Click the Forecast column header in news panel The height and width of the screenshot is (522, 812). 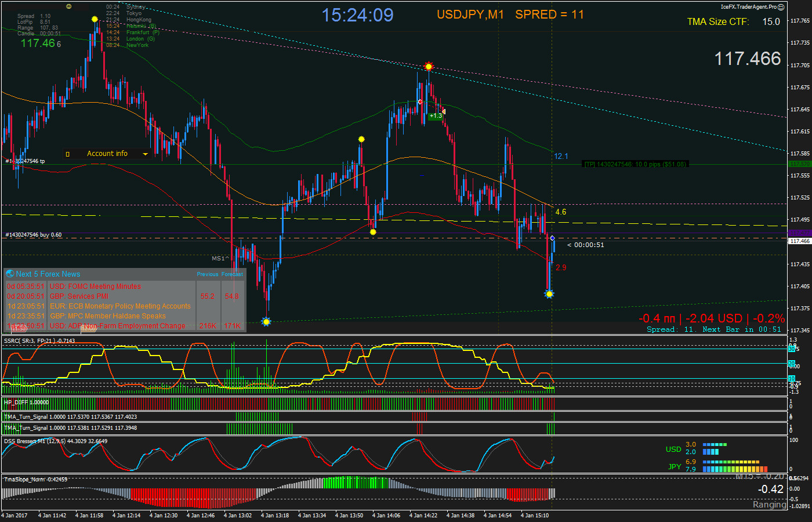[232, 274]
